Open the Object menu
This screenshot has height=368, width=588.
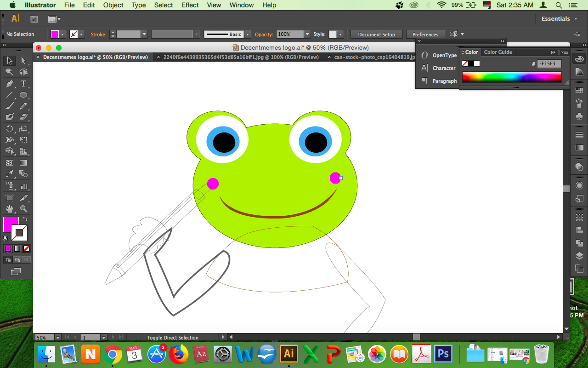(113, 5)
